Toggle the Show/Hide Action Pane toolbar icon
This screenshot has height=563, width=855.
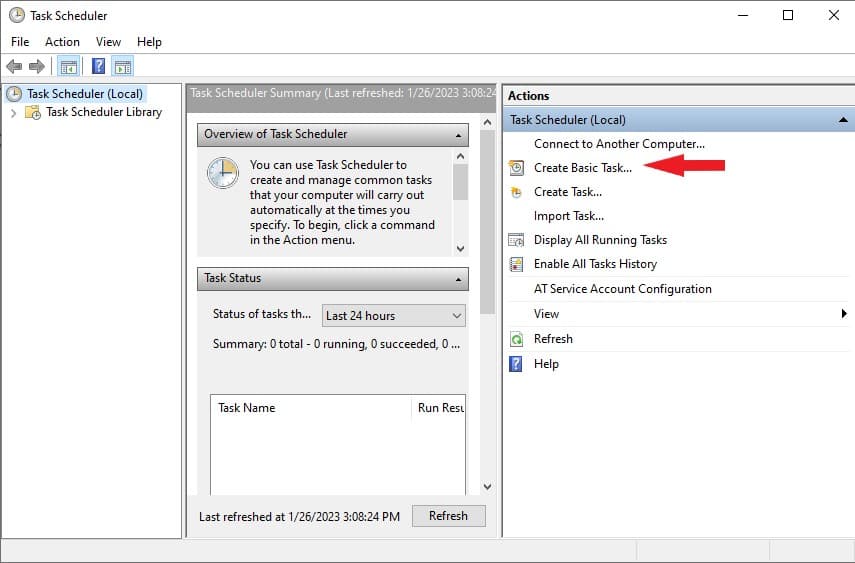[x=123, y=67]
